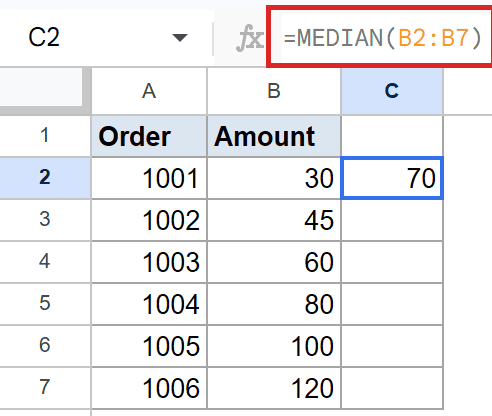Select the cell containing 1003
Screen dimensions: 492x416
[149, 262]
